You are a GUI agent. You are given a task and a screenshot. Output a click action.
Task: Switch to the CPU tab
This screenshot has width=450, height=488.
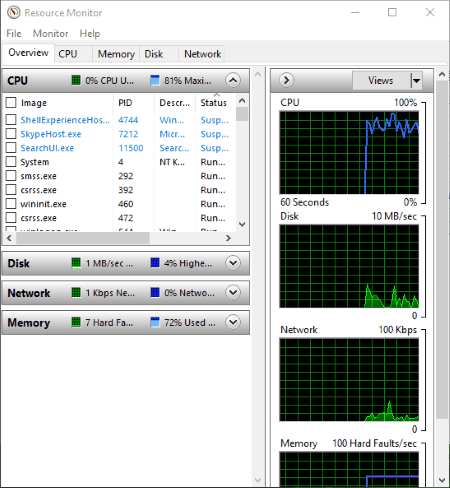pyautogui.click(x=73, y=54)
